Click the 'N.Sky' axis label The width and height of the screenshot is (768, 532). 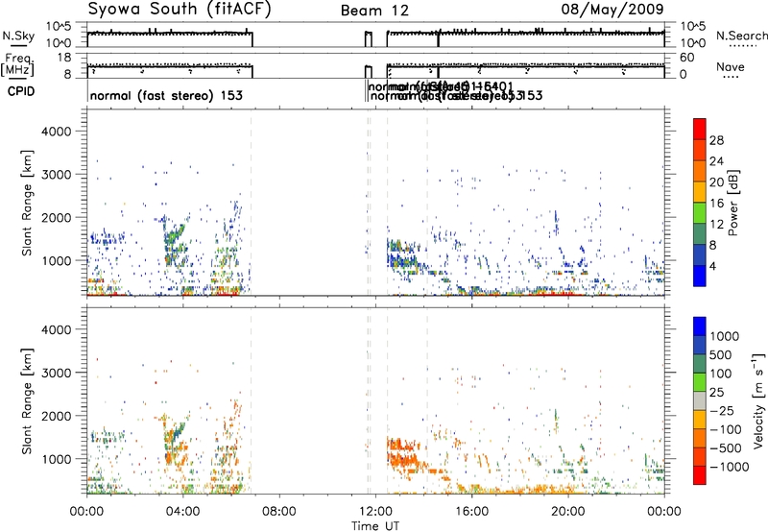[18, 36]
